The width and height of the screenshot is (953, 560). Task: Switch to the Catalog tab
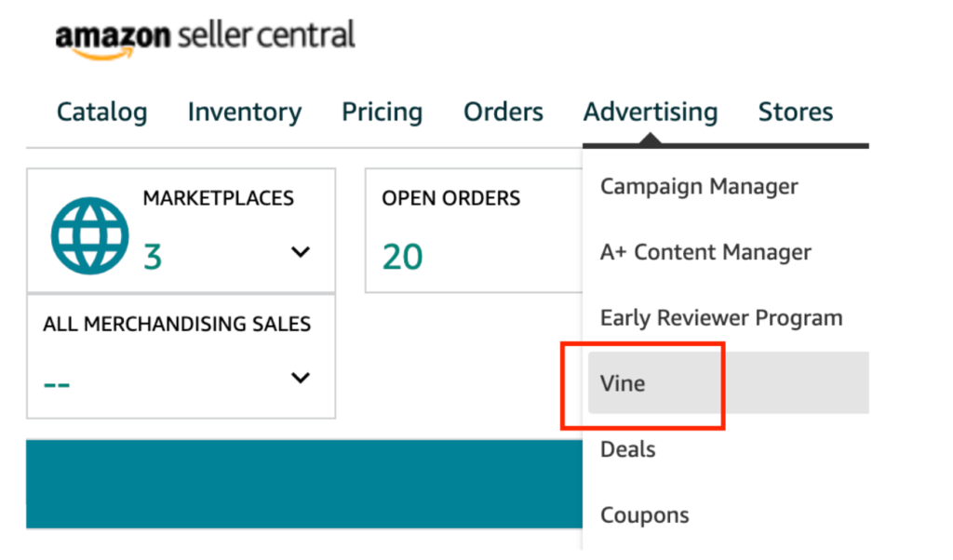[102, 112]
